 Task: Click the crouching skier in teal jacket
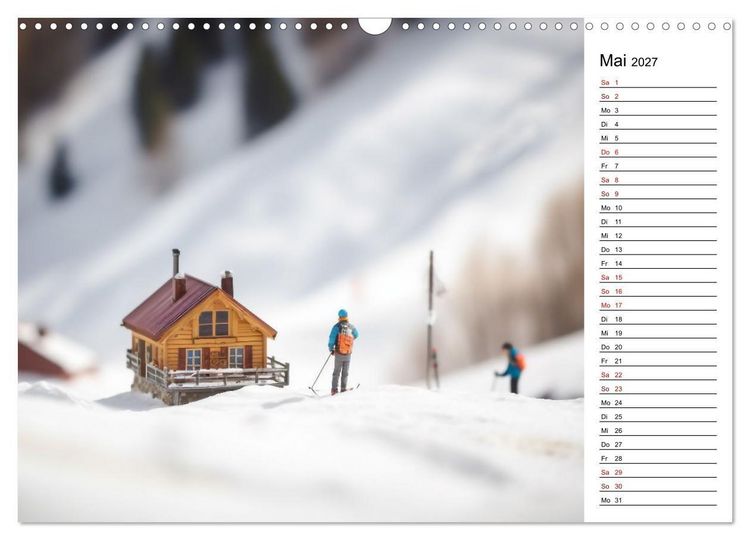511,367
